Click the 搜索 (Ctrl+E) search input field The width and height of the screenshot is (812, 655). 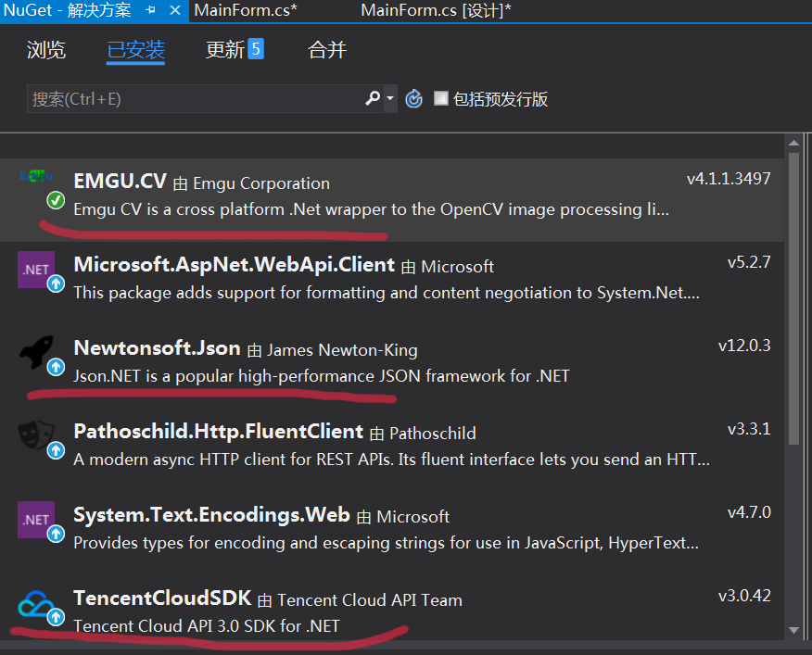(195, 98)
